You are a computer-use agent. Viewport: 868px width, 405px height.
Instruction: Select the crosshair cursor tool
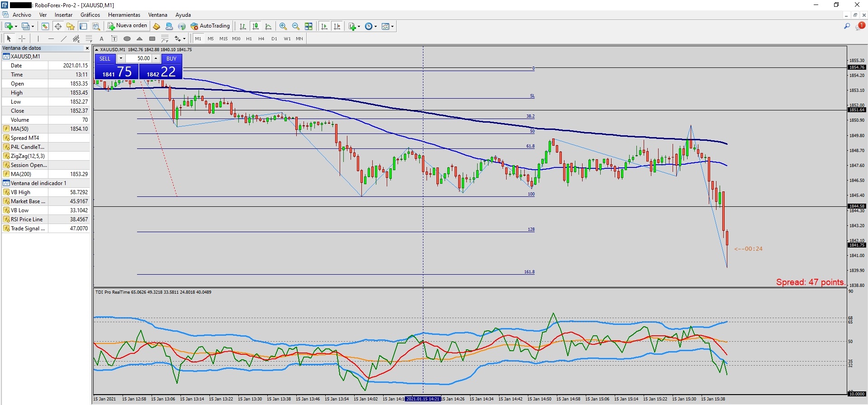point(22,39)
